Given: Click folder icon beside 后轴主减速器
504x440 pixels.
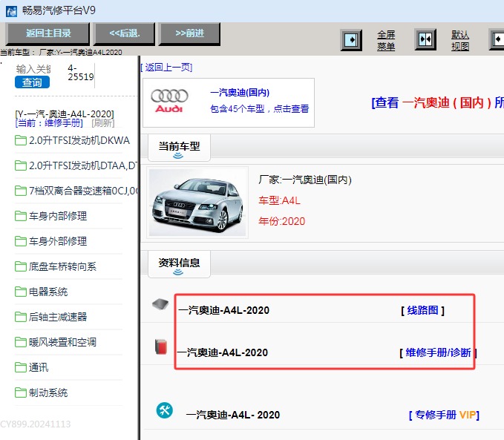Looking at the screenshot, I should tap(21, 317).
